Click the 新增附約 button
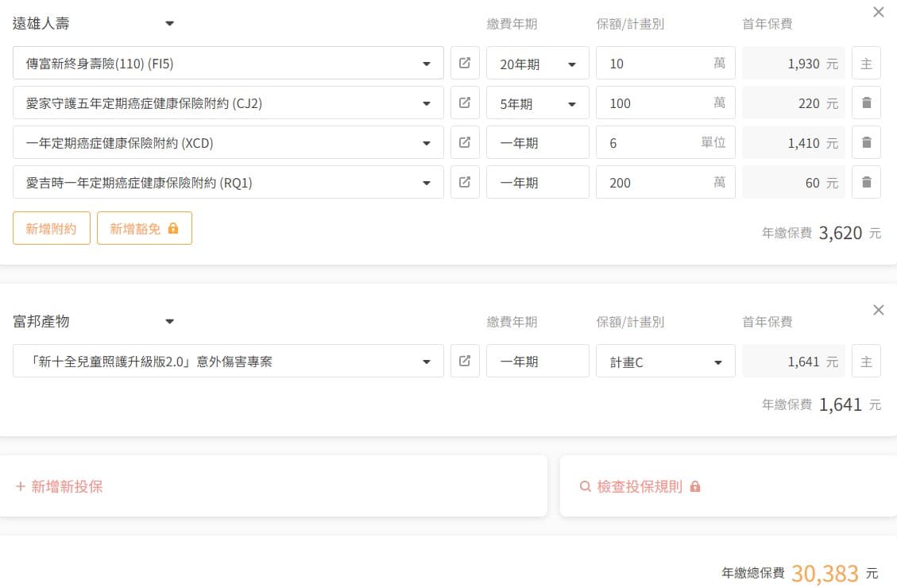The width and height of the screenshot is (897, 588). [52, 229]
